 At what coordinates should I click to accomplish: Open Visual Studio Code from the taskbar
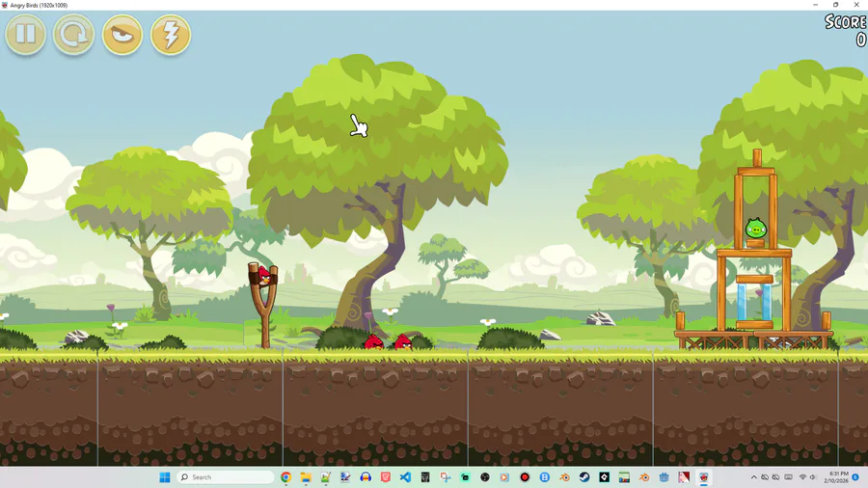click(405, 477)
